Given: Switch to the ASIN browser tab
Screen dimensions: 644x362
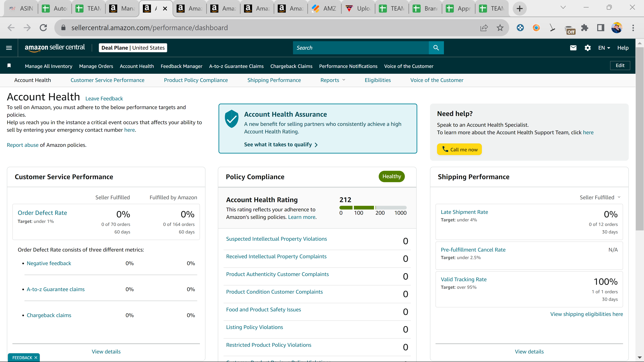Looking at the screenshot, I should [21, 9].
